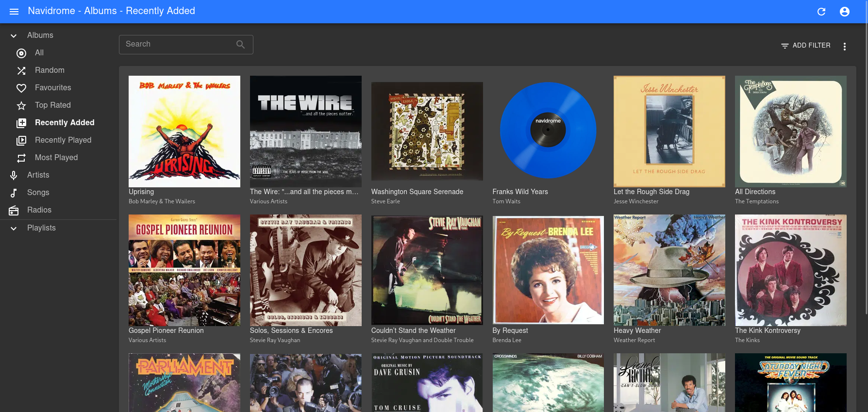Go to Radios page
The height and width of the screenshot is (412, 868).
[x=58, y=210]
